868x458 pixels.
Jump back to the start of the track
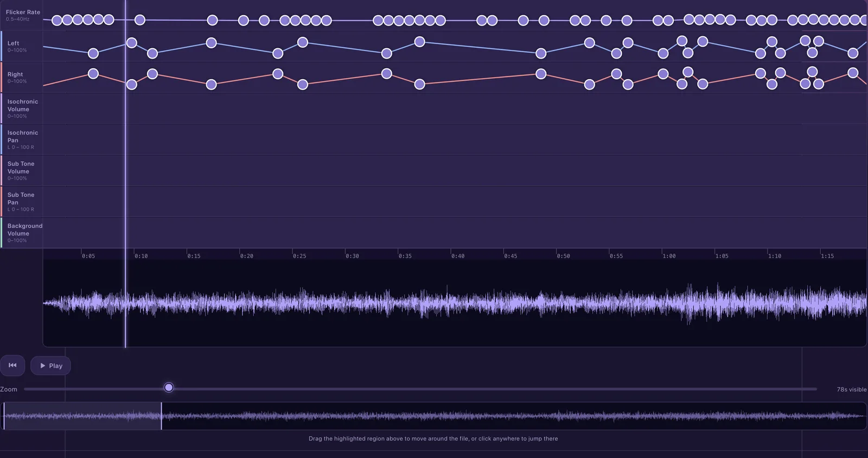[x=12, y=366]
